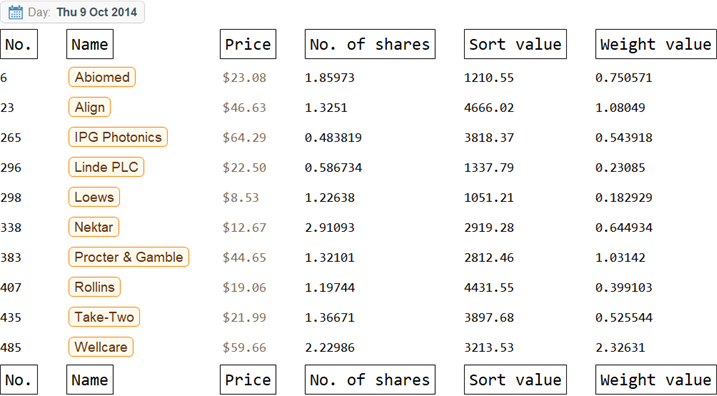Click bottom Price column header

point(248,380)
